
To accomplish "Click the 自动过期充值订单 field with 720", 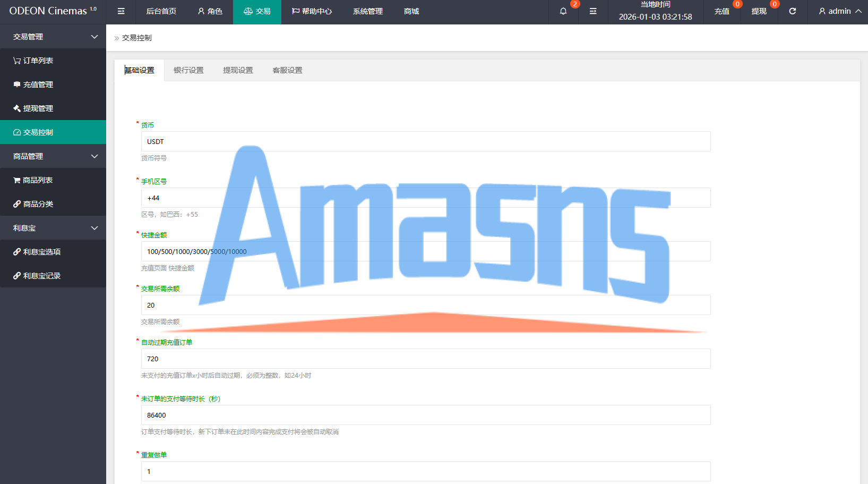I will (x=426, y=359).
